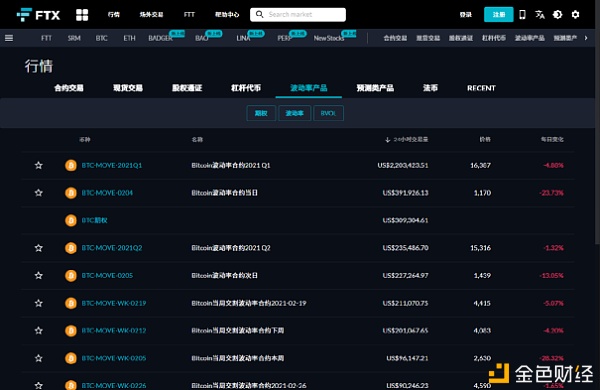
Task: Click the right arrow in ticker bar
Action: (586, 38)
